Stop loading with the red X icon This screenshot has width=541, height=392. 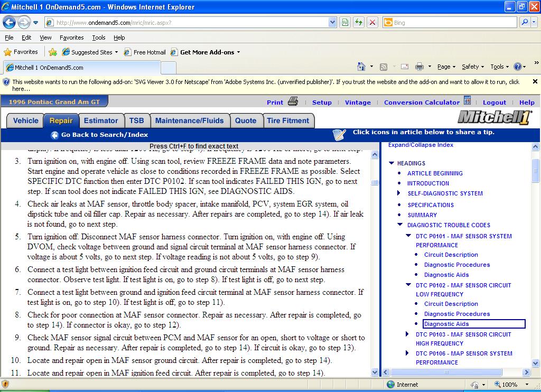click(x=372, y=23)
